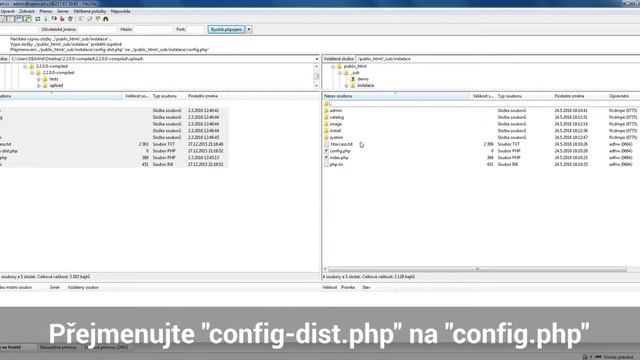Collapse the _sub remote tree node
Viewport: 640px width, 360px height.
(340, 73)
